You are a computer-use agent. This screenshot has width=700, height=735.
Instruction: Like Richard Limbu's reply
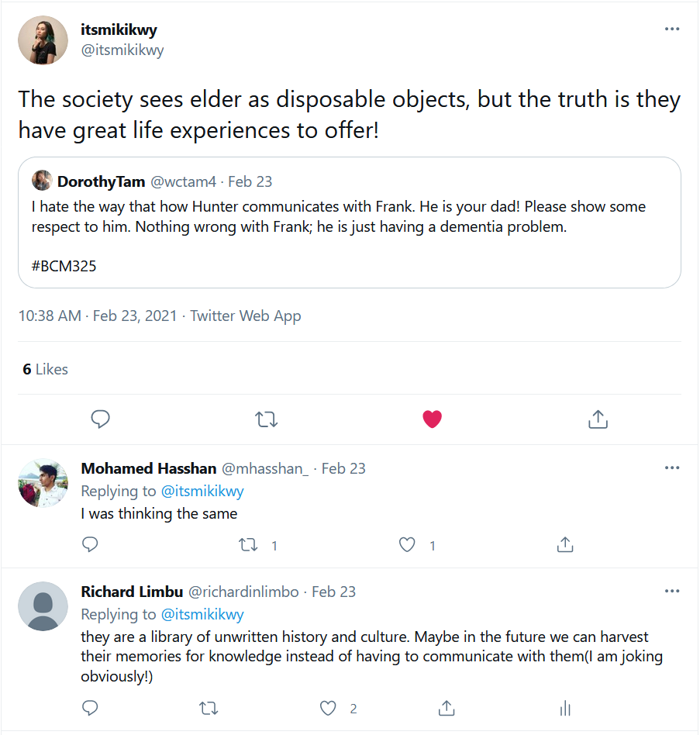(x=328, y=708)
